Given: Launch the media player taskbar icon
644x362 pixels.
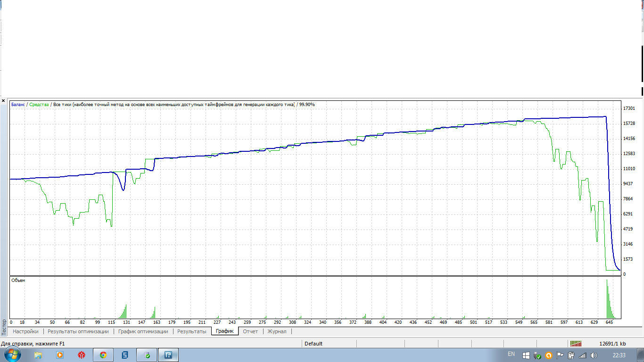Looking at the screenshot, I should point(60,355).
